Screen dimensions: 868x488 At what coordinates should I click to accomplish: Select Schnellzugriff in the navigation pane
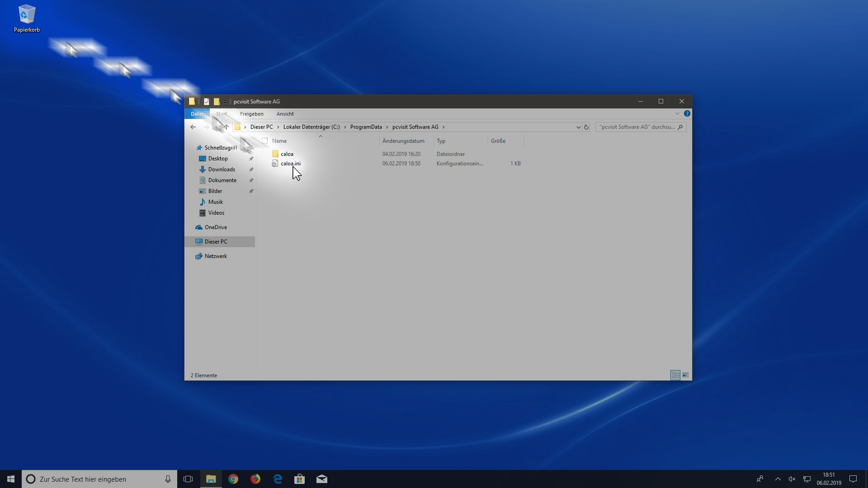coord(221,148)
